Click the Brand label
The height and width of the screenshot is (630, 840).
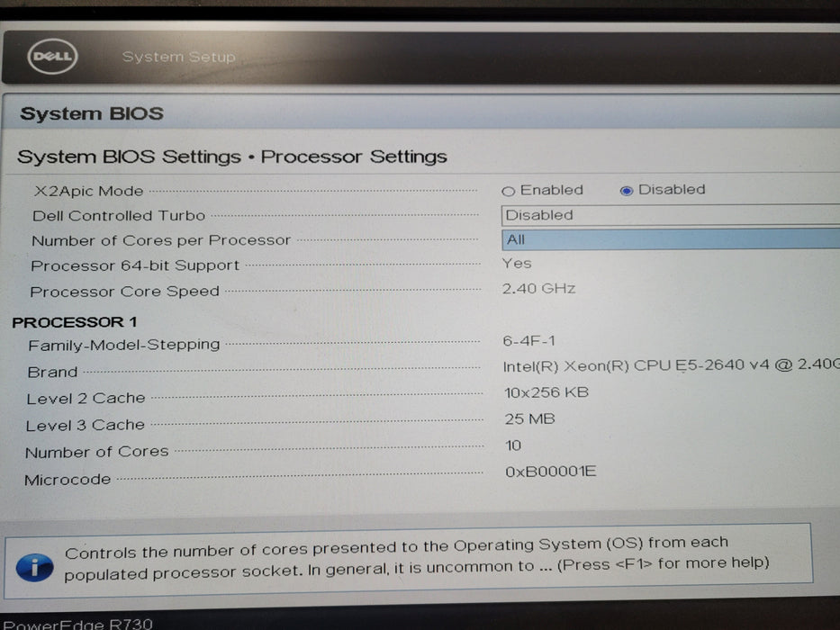[x=52, y=372]
